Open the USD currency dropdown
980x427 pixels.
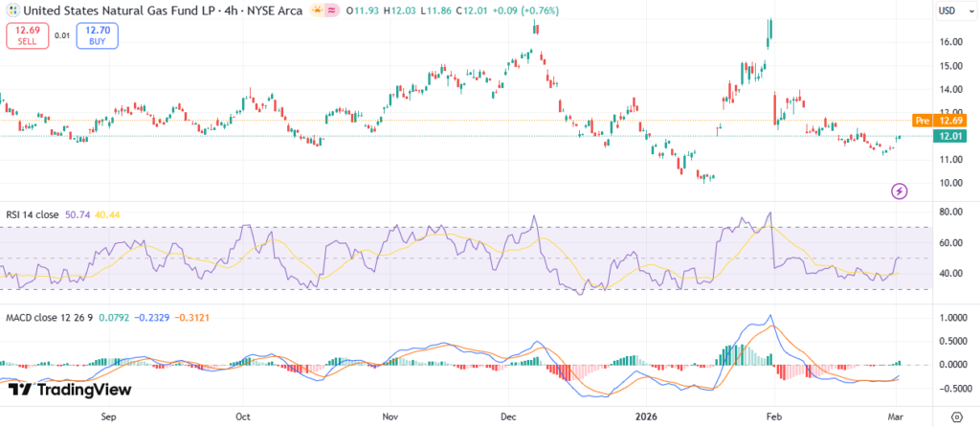pos(949,11)
